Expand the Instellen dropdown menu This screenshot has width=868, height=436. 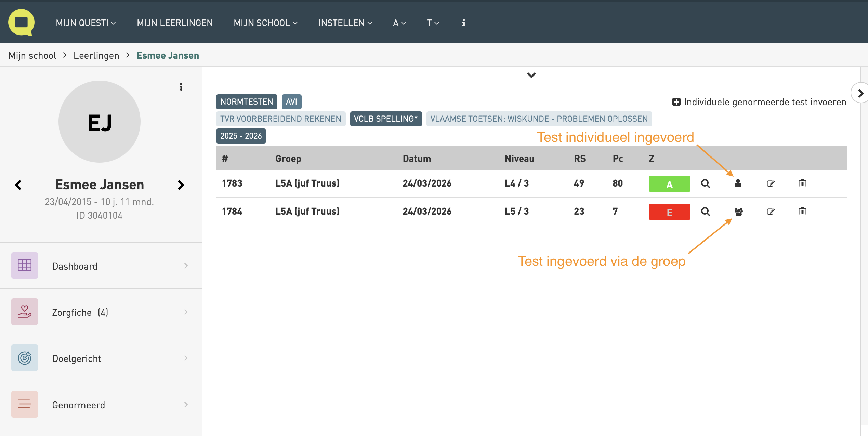tap(345, 23)
